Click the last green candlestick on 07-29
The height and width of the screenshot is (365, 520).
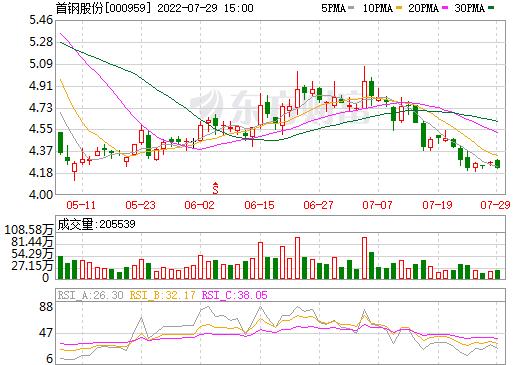497,164
